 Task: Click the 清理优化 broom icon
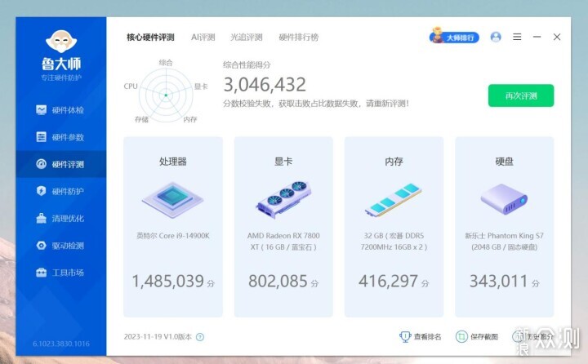[x=42, y=218]
